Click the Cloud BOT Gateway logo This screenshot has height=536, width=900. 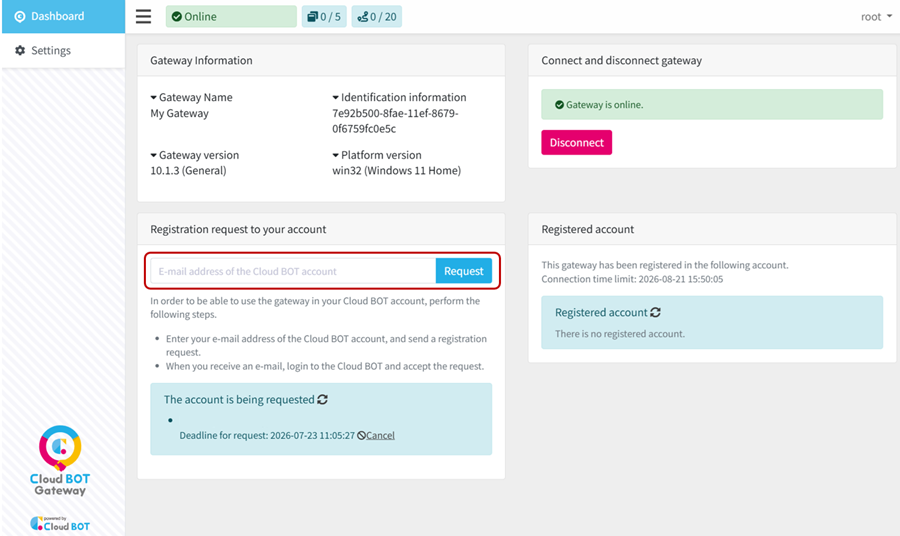click(60, 460)
